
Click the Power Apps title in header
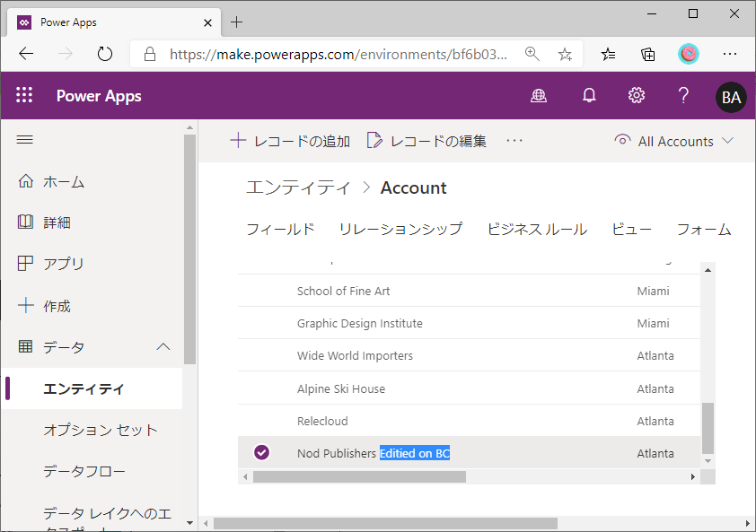[x=99, y=96]
